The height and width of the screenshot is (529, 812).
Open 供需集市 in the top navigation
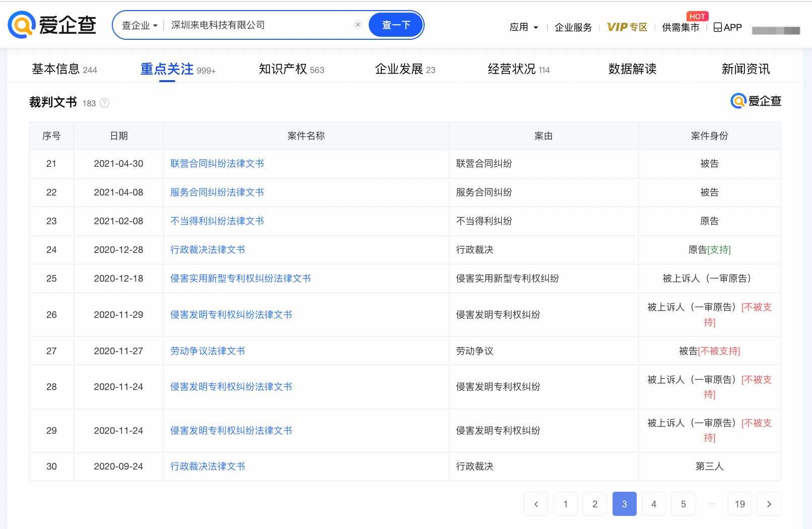(x=681, y=27)
